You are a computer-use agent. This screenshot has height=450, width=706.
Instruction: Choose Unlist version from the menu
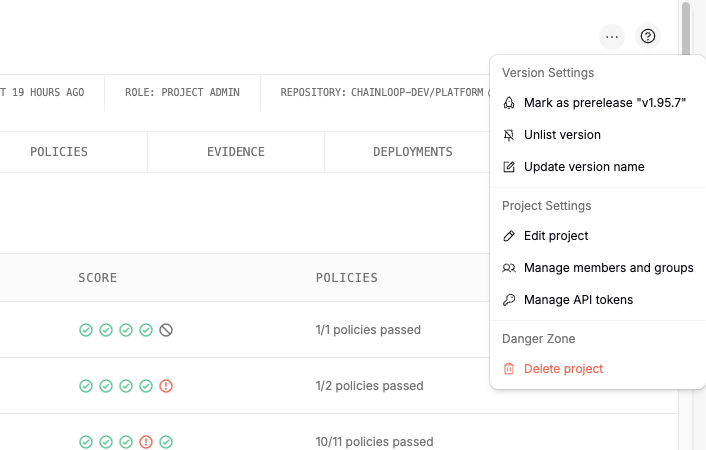[x=598, y=135]
